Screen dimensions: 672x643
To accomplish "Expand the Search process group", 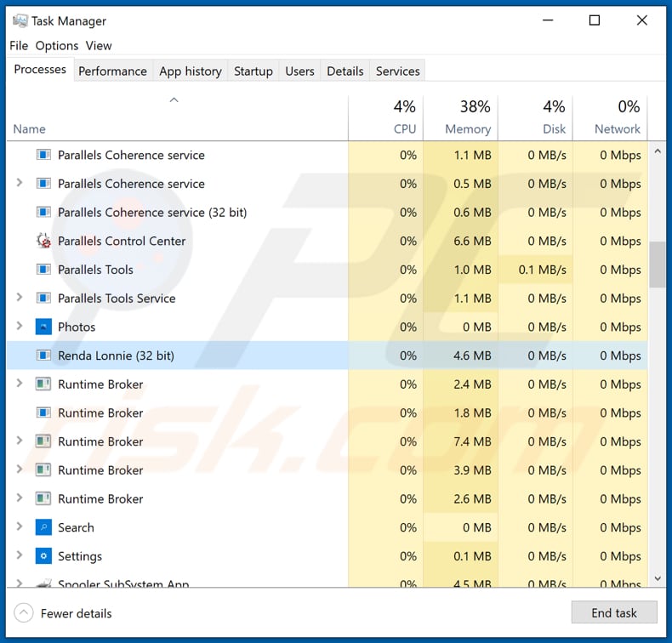I will (20, 526).
